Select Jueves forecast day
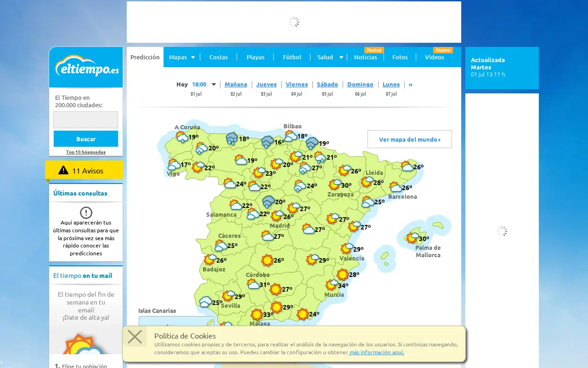Image resolution: width=588 pixels, height=368 pixels. point(266,84)
